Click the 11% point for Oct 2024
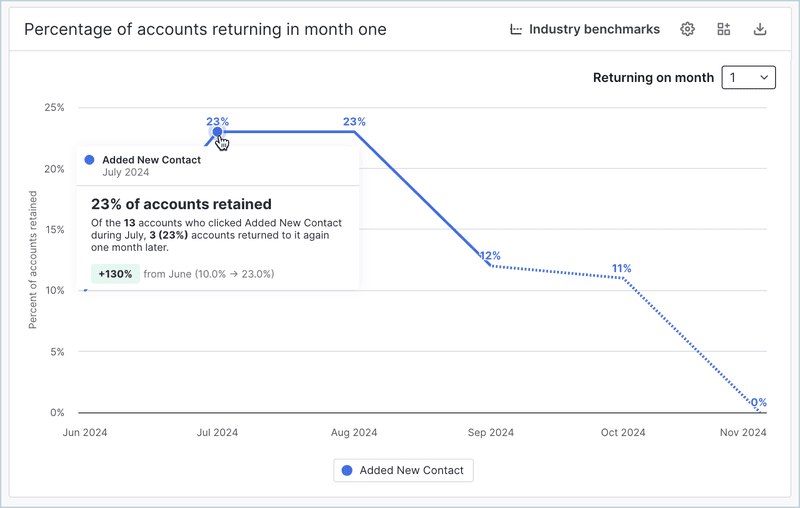 click(623, 278)
